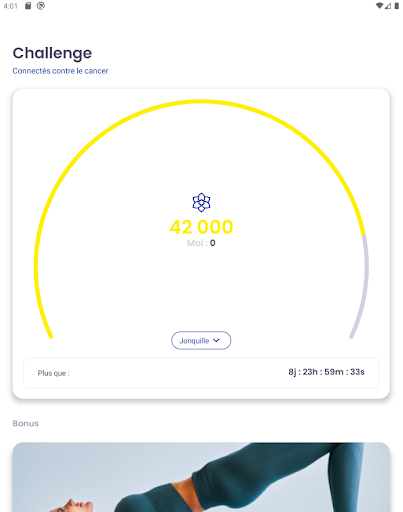Click the Bonus section heading
The width and height of the screenshot is (403, 512).
tap(26, 423)
